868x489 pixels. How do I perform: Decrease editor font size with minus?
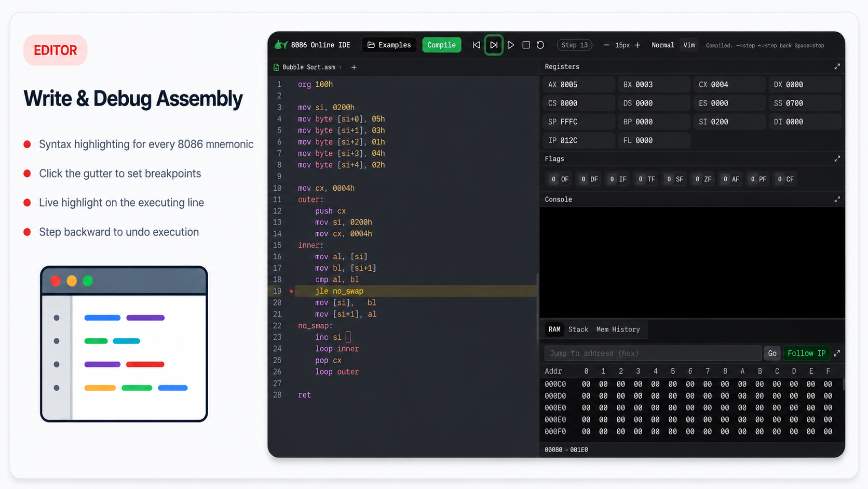pyautogui.click(x=606, y=45)
